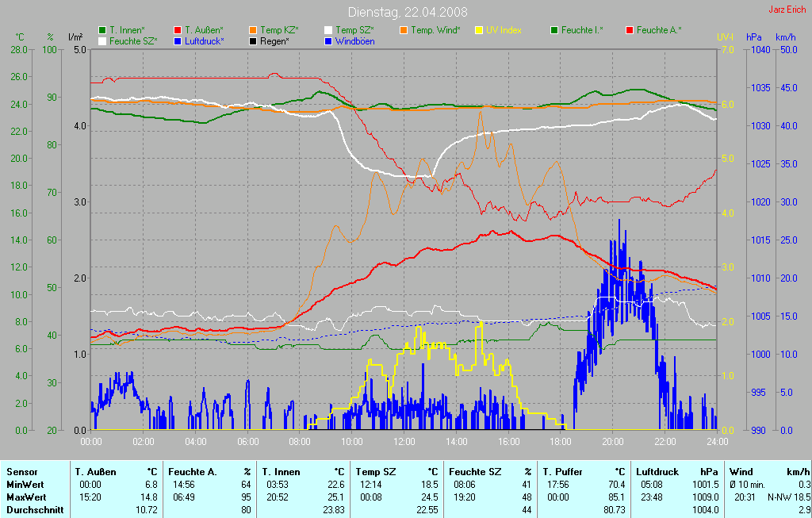Toggle the Feuchte SZ legend entry
This screenshot has height=518, width=812.
point(128,40)
